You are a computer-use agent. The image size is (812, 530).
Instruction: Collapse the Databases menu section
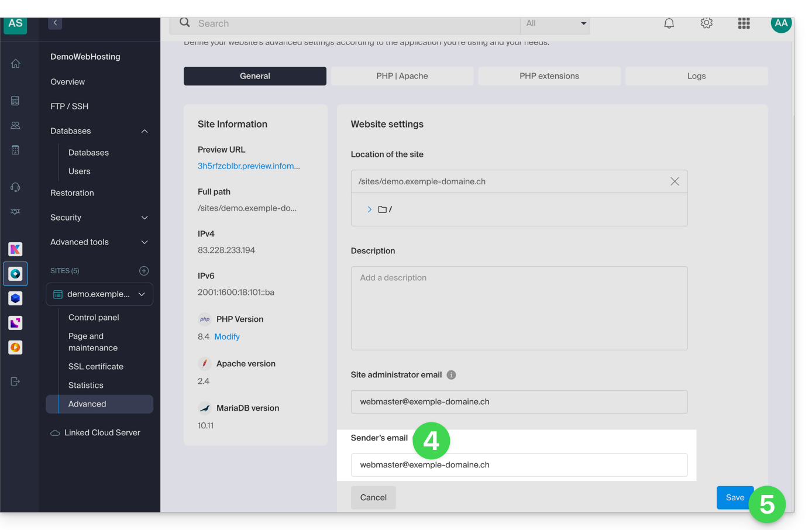[144, 131]
